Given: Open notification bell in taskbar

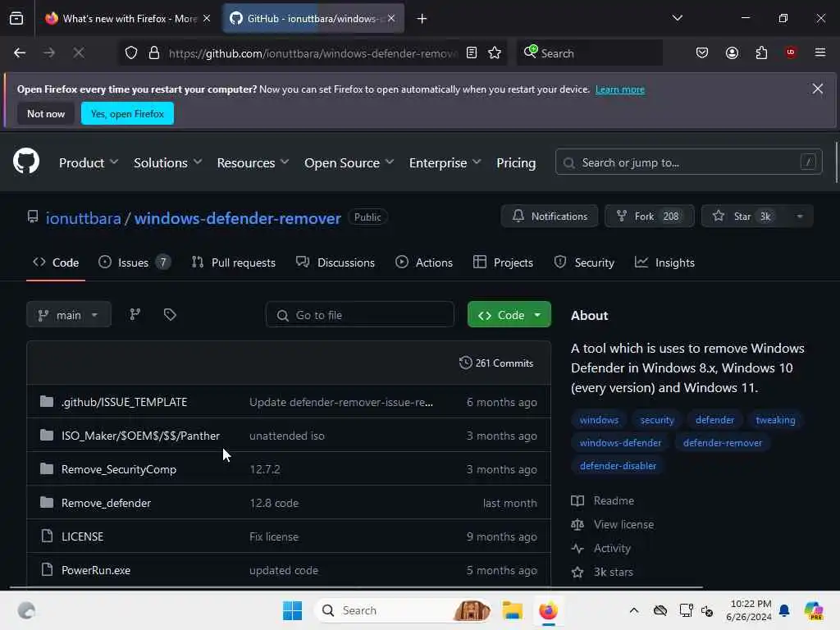Looking at the screenshot, I should [x=784, y=610].
